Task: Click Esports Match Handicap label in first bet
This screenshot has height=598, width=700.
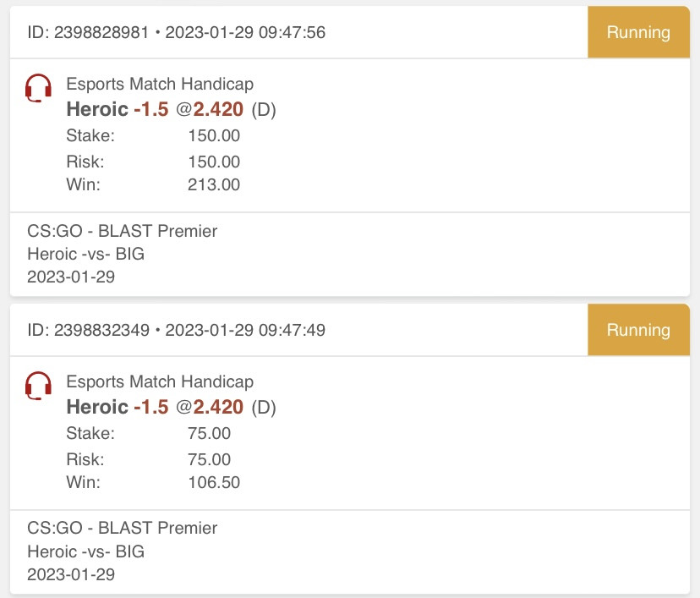Action: 160,84
